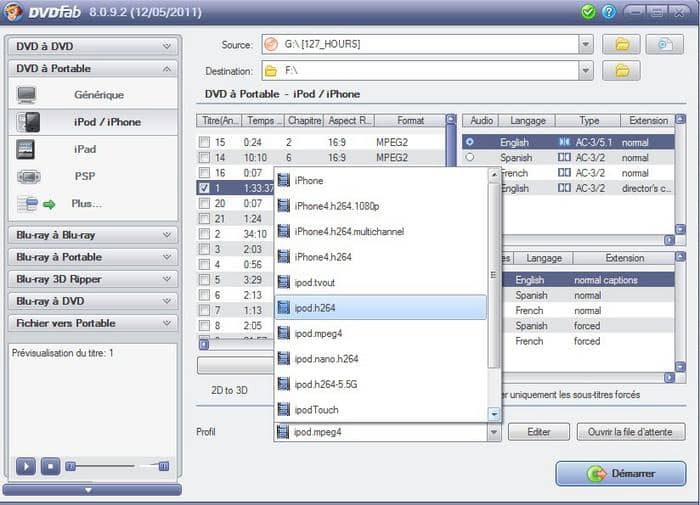Click Ouvrir la file d'attente button
The image size is (700, 505).
tap(630, 432)
